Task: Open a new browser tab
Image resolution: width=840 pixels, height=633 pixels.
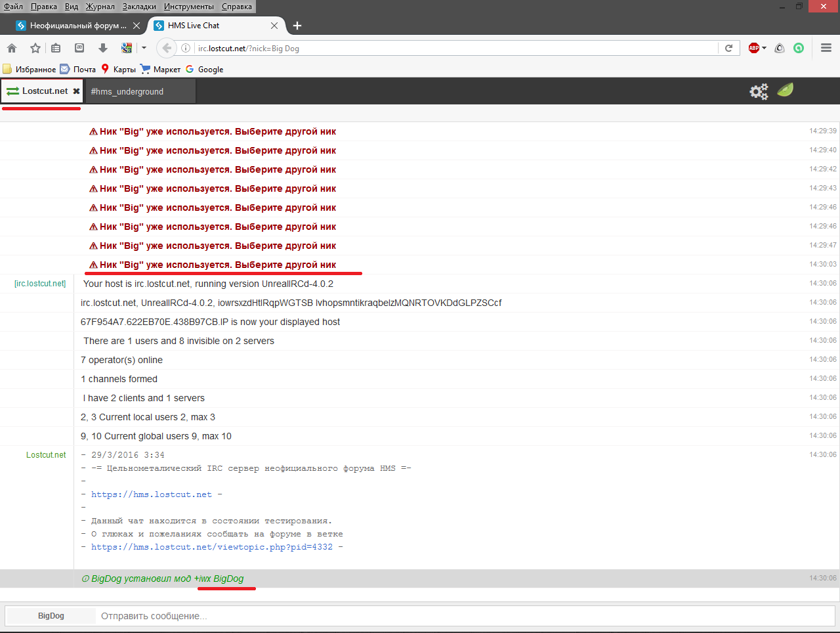Action: [x=297, y=26]
